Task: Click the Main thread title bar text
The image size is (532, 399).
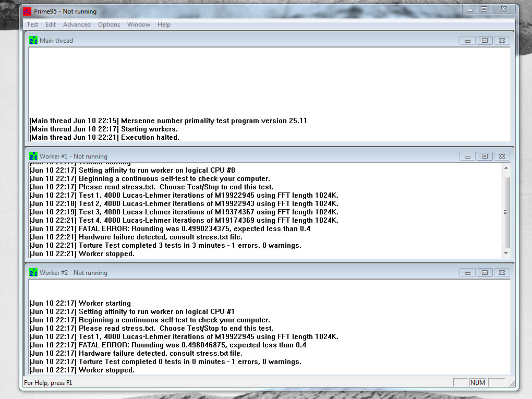Action: pyautogui.click(x=56, y=41)
